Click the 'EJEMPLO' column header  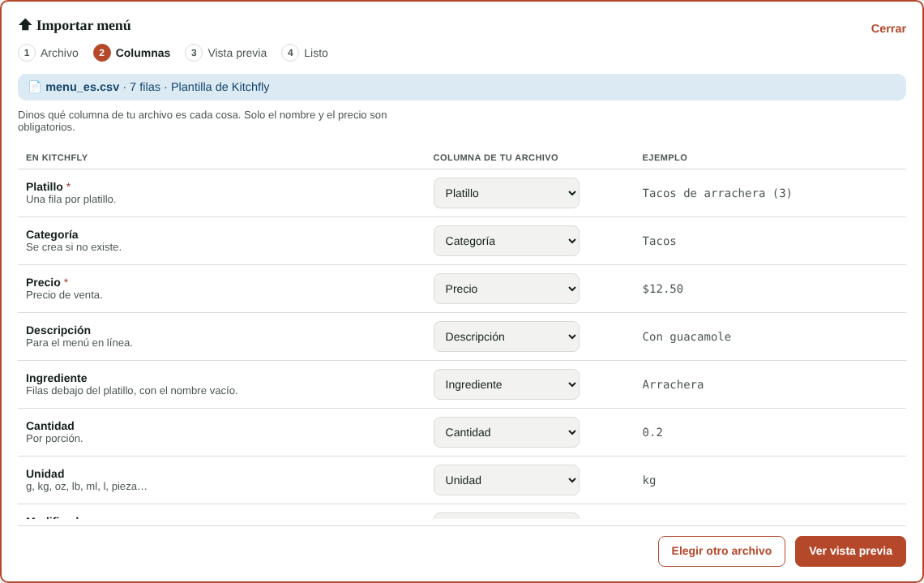(x=665, y=157)
